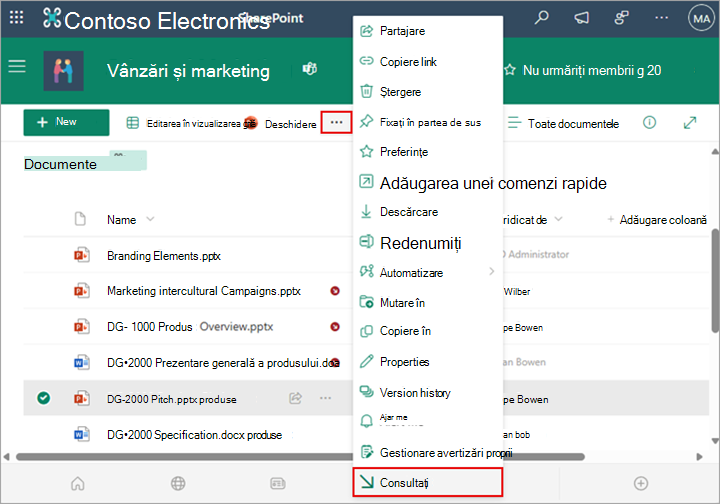Click the vertical scrollbar thumb
This screenshot has width=720, height=504.
[715, 280]
